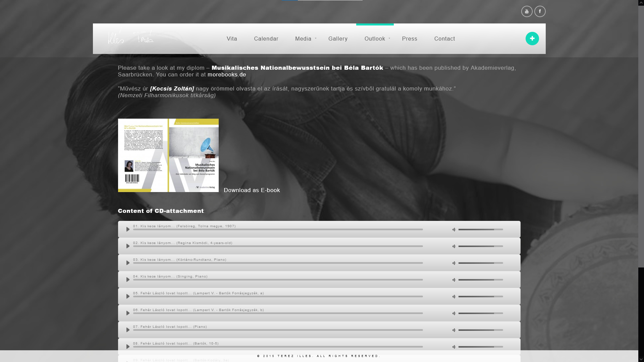
Task: Play track 01 Kis kece lányom
Action: pyautogui.click(x=128, y=229)
